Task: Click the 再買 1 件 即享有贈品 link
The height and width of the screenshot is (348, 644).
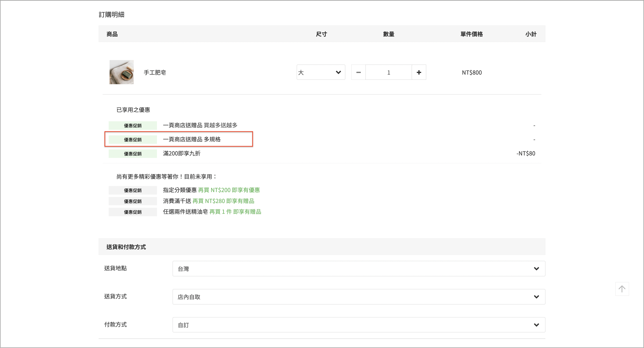Action: pos(235,212)
